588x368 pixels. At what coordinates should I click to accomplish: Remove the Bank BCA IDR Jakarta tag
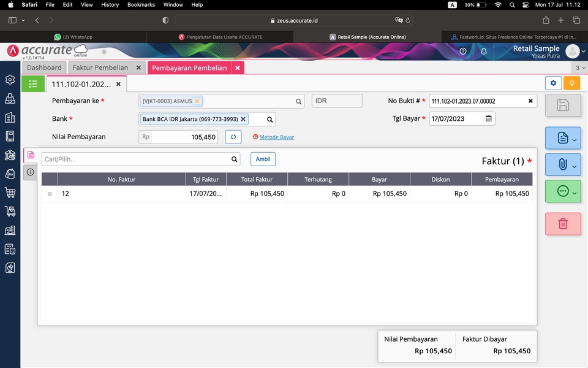[243, 119]
